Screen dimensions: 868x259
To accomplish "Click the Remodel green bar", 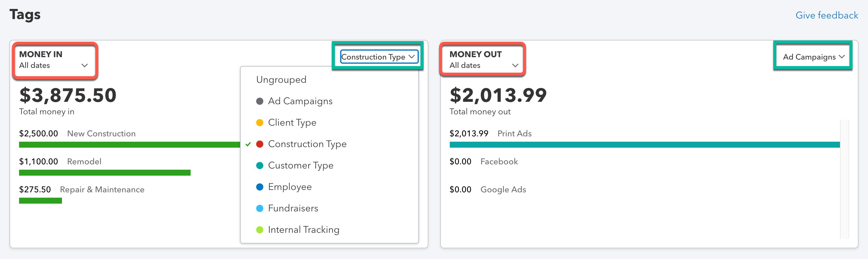I will pos(105,173).
